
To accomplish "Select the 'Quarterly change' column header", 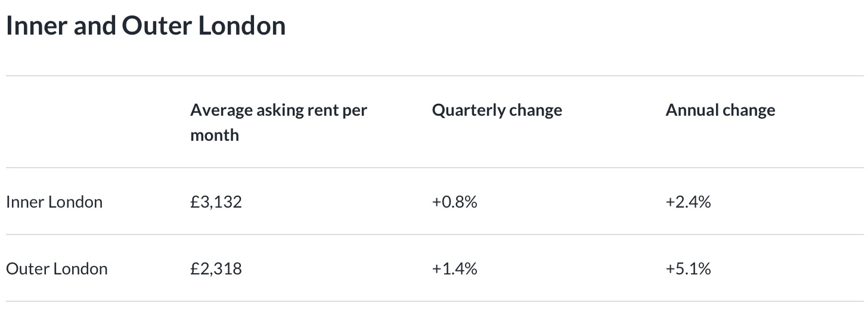I will (x=497, y=110).
